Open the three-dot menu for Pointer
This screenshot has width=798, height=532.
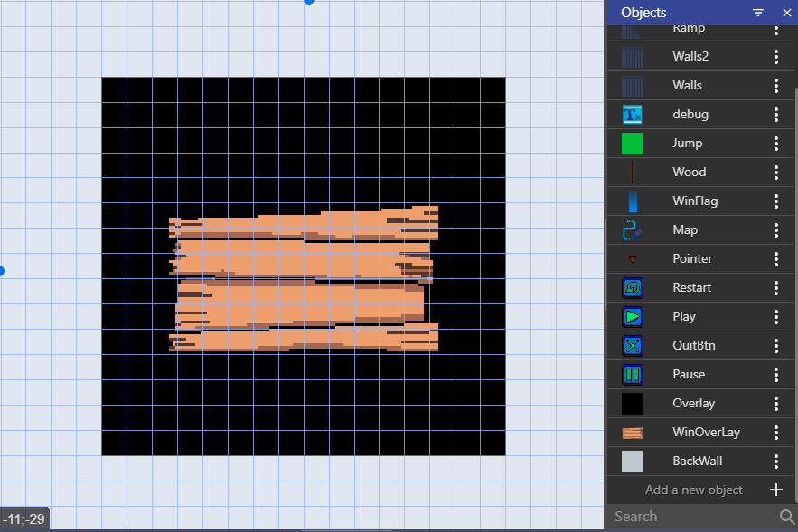click(x=776, y=259)
